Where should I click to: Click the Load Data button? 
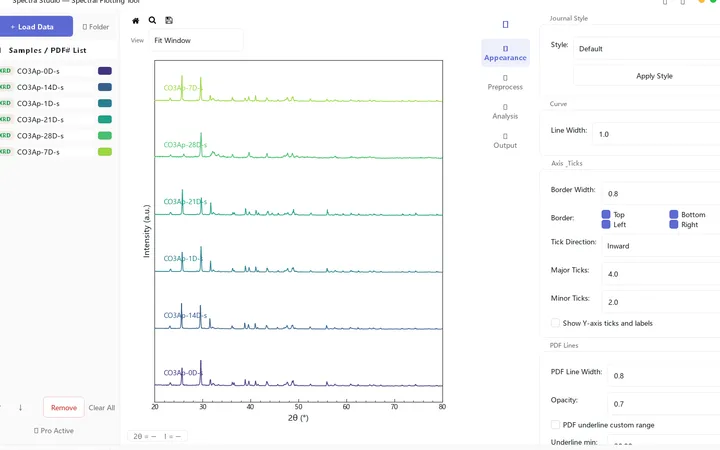pyautogui.click(x=36, y=27)
